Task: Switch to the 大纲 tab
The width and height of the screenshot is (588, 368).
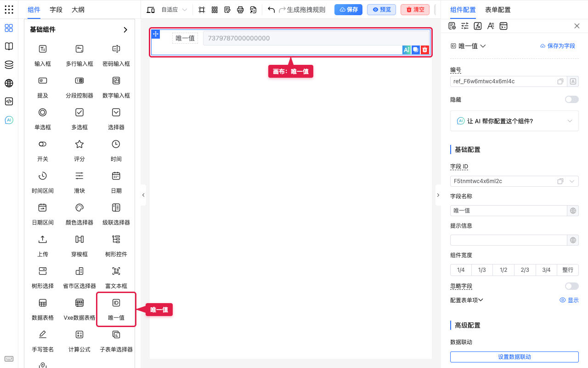Action: pos(78,10)
